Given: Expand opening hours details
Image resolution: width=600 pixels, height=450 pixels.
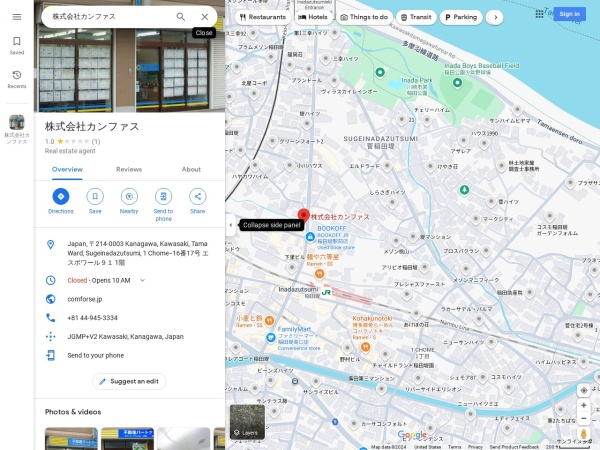Looking at the screenshot, I should coord(142,280).
